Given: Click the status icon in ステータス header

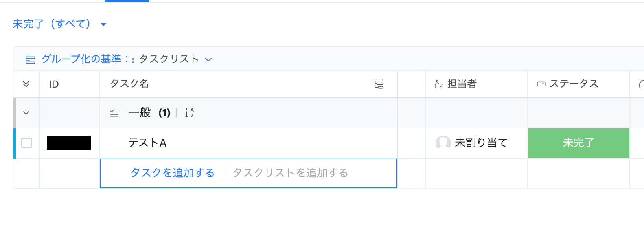Looking at the screenshot, I should (x=541, y=84).
